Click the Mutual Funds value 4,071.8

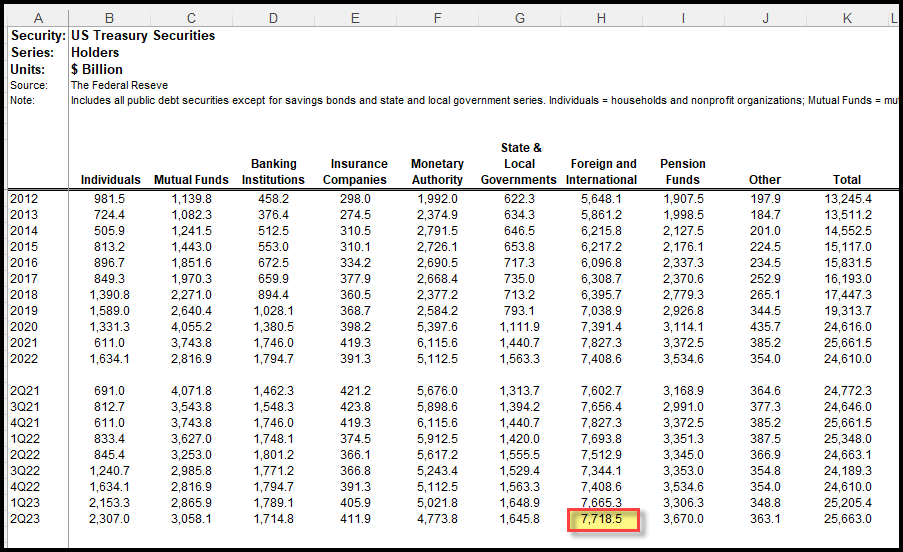click(191, 391)
